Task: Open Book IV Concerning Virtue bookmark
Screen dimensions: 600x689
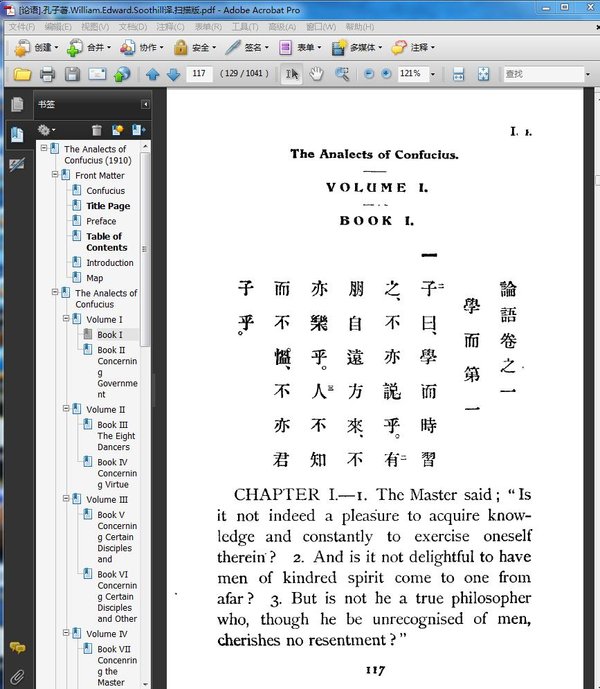Action: (x=117, y=473)
